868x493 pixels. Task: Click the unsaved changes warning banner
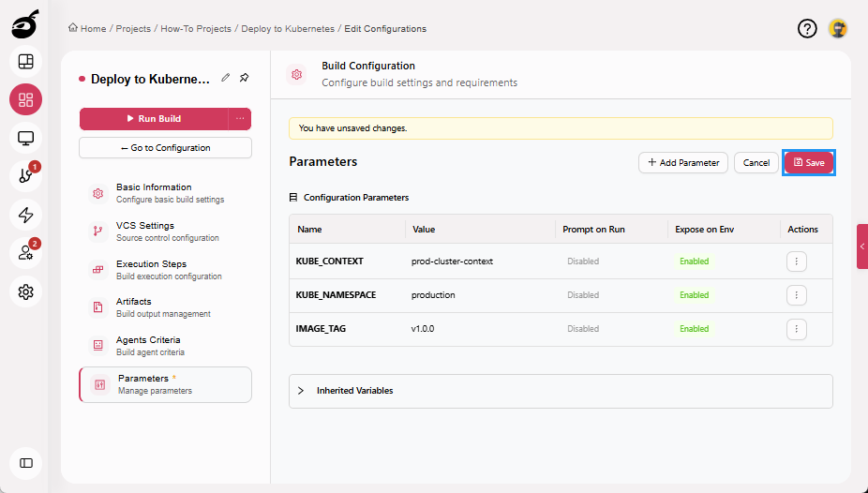561,128
